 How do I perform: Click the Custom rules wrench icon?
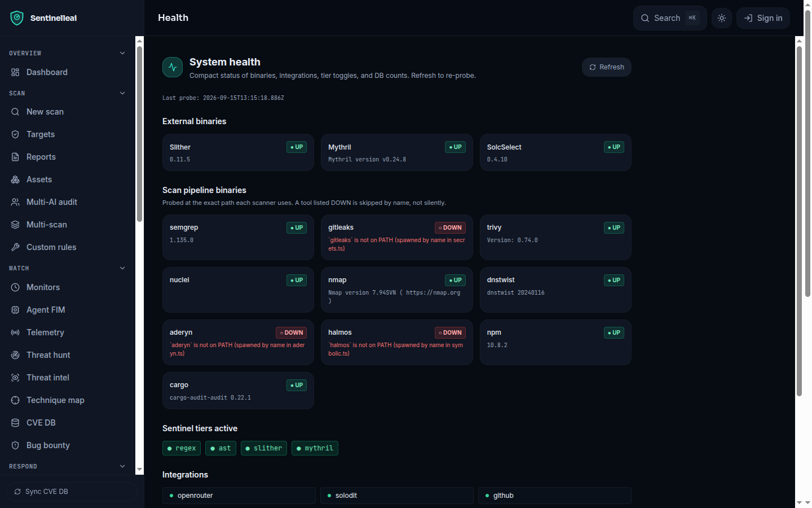point(15,247)
